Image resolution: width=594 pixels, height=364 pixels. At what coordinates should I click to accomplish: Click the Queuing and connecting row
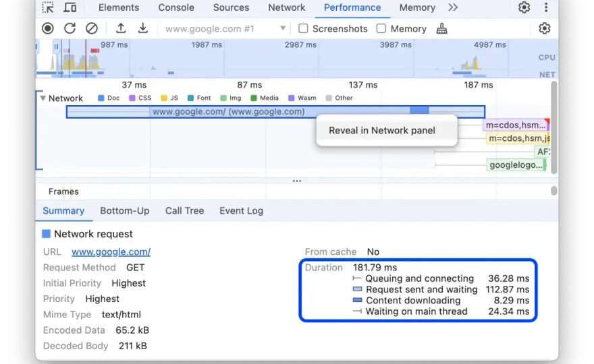coord(441,278)
